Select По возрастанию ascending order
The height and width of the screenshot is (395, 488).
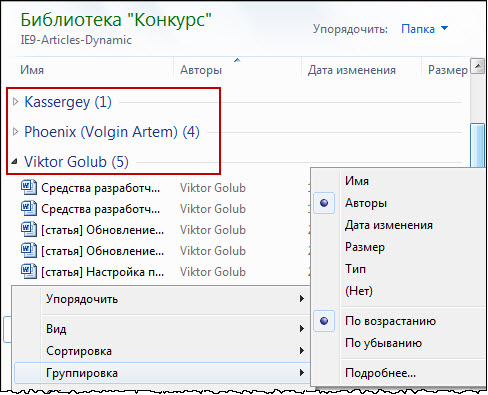[x=390, y=321]
